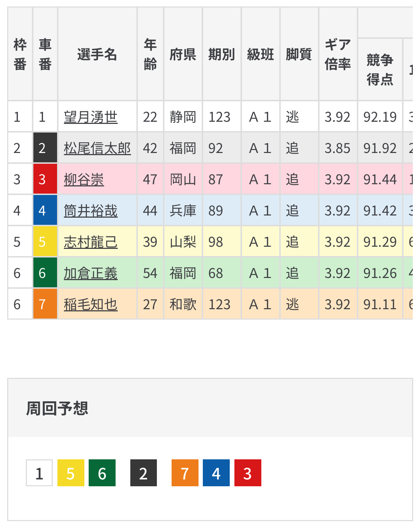This screenshot has width=420, height=529.
Task: Open rider 柳谷崇 profile link
Action: pos(84,180)
